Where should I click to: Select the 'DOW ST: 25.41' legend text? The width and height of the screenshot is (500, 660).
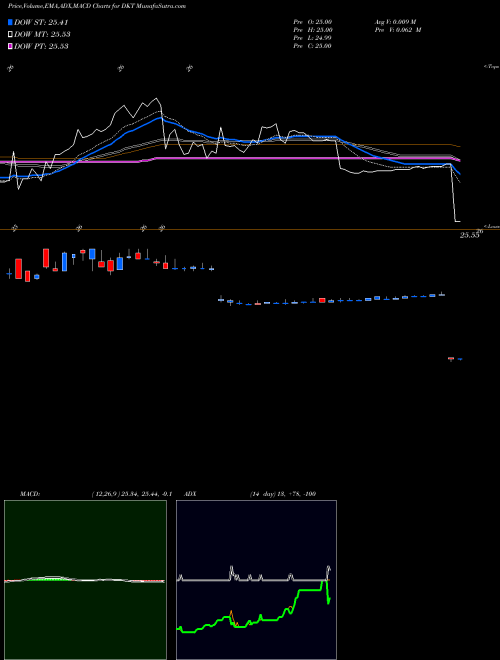41,22
